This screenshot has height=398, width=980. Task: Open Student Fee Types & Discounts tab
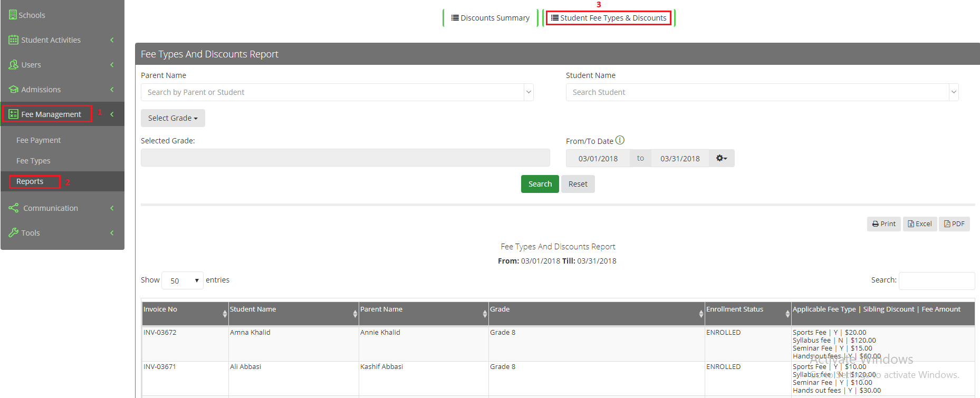pos(609,17)
